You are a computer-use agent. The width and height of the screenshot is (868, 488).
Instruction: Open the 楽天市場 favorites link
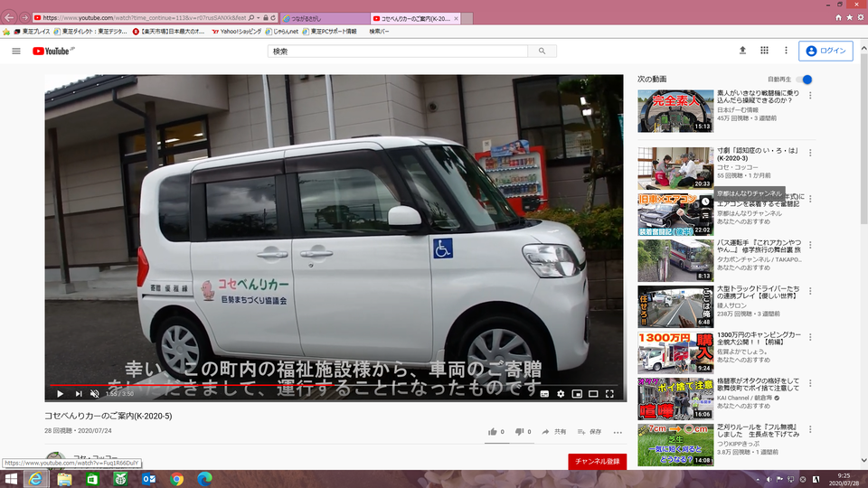click(x=168, y=32)
